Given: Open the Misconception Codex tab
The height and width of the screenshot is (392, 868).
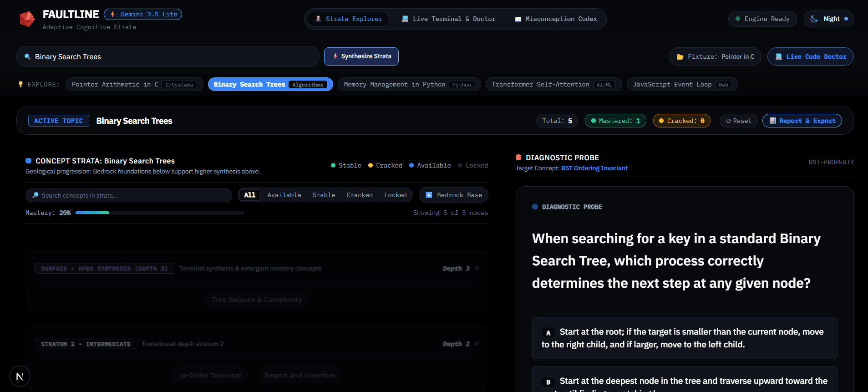Looking at the screenshot, I should tap(556, 19).
